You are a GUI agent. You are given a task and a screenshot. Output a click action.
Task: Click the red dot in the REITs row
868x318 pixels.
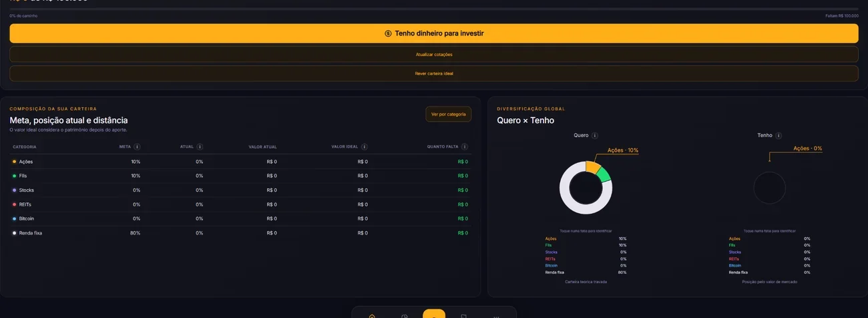[14, 204]
